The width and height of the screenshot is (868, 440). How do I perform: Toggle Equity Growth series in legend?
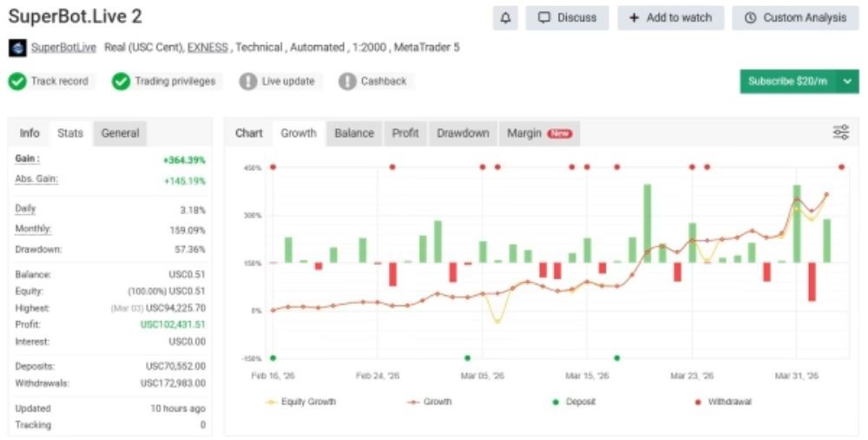301,402
